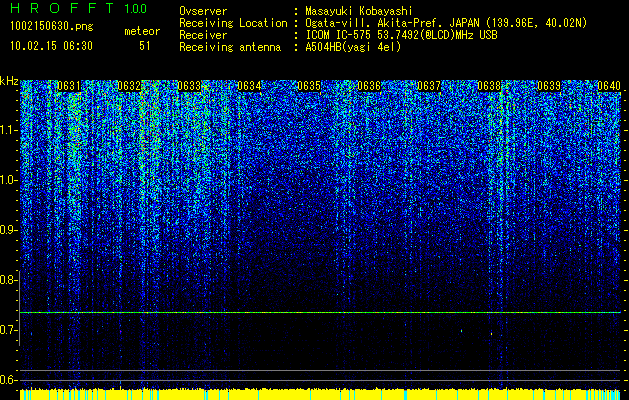Click the 1.0 kHz axis label
Viewport: 629px width, 400px height.
pos(8,180)
